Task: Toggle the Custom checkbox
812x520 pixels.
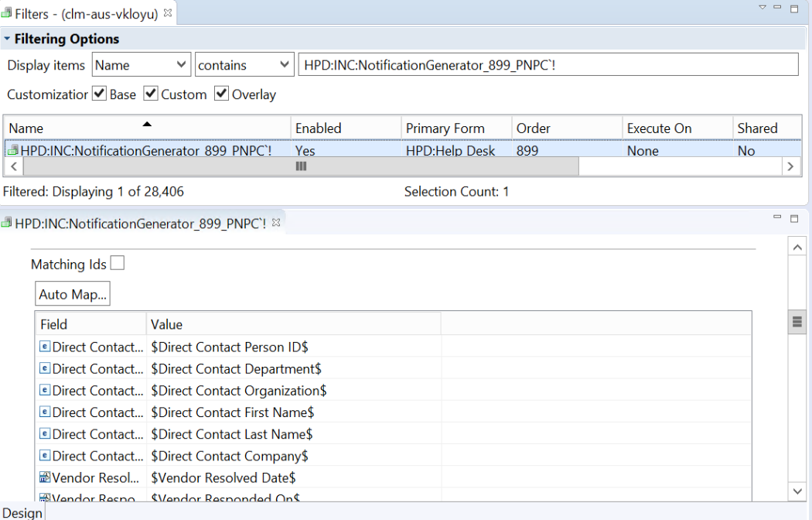Action: click(151, 94)
